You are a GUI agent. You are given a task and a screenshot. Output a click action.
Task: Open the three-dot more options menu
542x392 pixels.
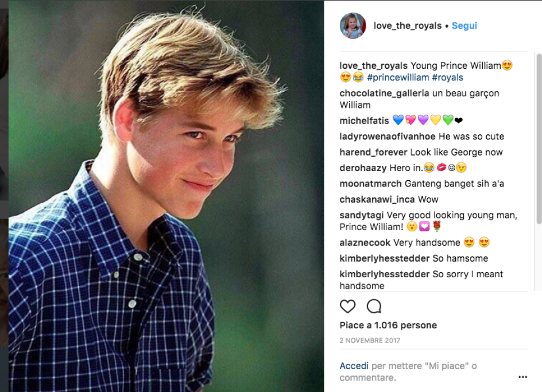pos(522,377)
